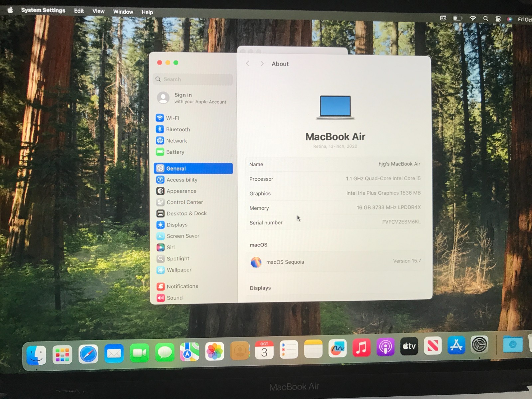Open FaceTime from the Dock
Screen dimensions: 532x399
tap(139, 353)
